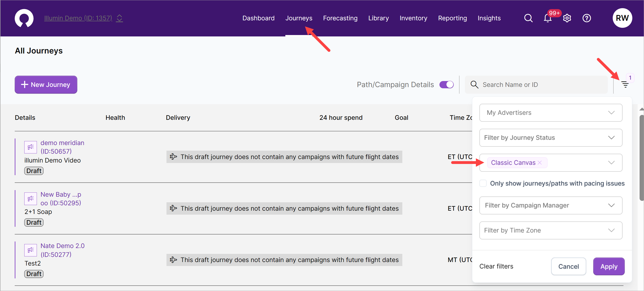Go to the Forecasting tab

[x=340, y=18]
